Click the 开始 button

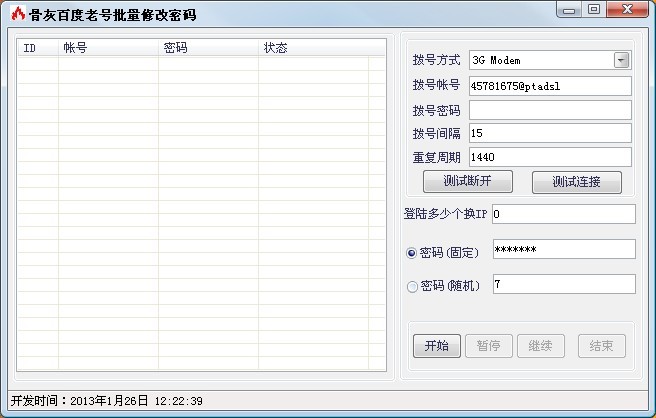(437, 346)
